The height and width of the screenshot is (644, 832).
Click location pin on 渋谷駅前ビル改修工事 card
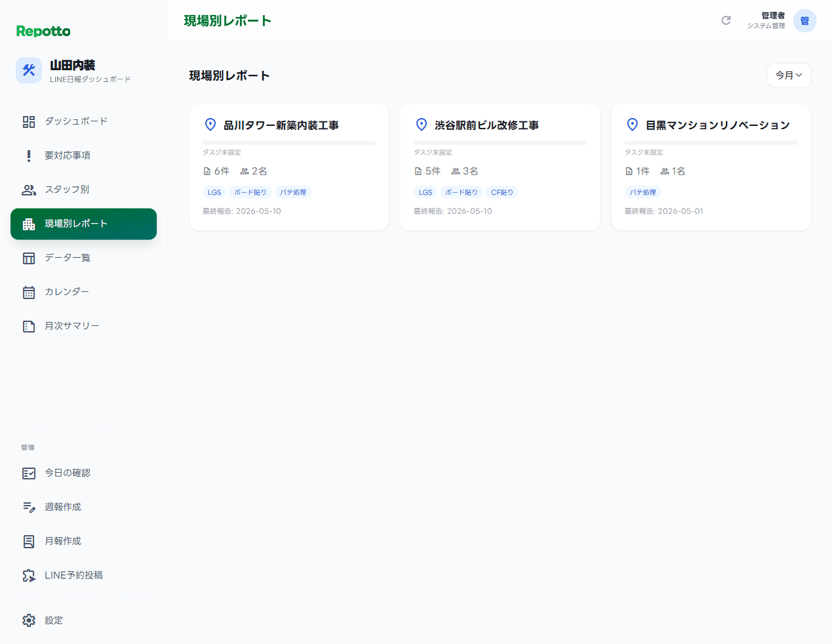[422, 125]
